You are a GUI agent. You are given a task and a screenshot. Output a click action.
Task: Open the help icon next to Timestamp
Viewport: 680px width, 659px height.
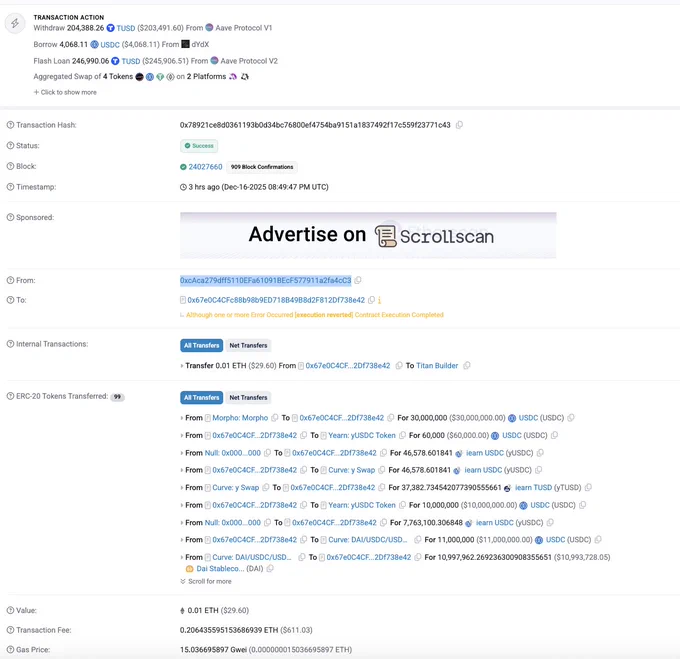[10, 187]
